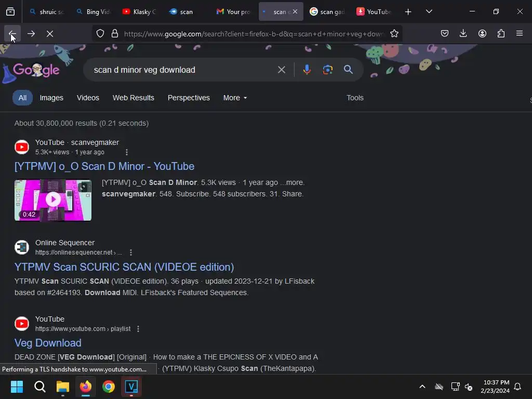532x399 pixels.
Task: Save to Pocket icon in toolbar
Action: pyautogui.click(x=445, y=34)
